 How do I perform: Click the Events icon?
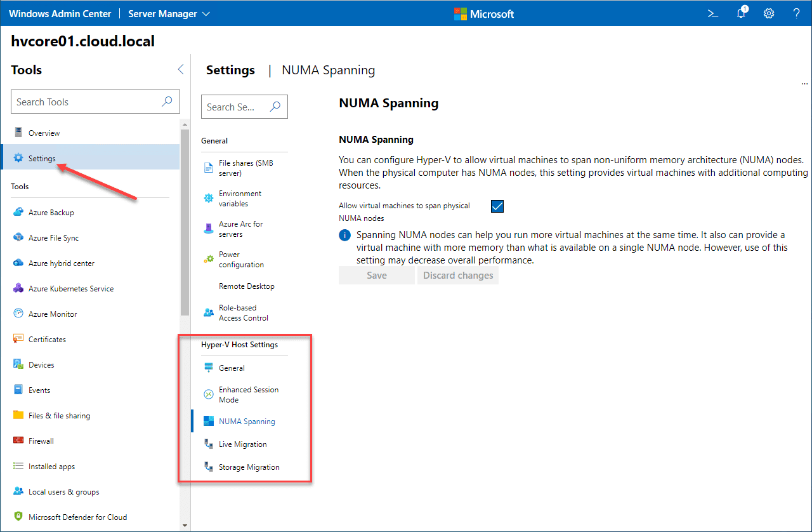tap(18, 390)
